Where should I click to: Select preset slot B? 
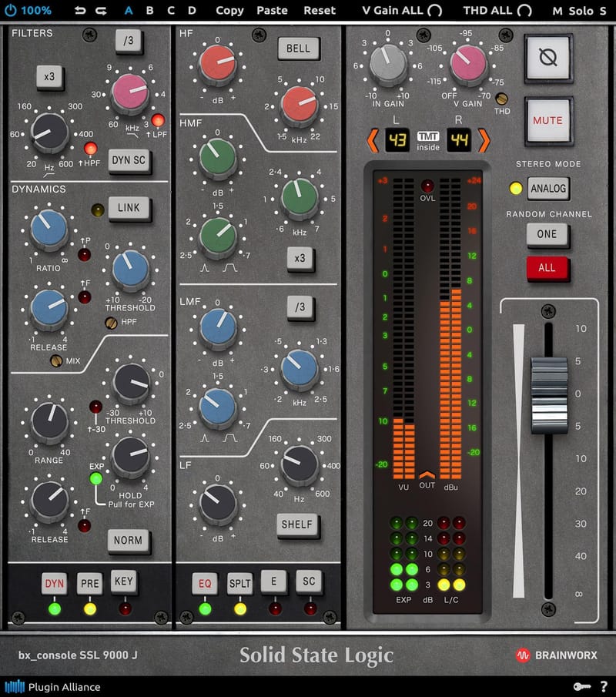click(x=149, y=11)
